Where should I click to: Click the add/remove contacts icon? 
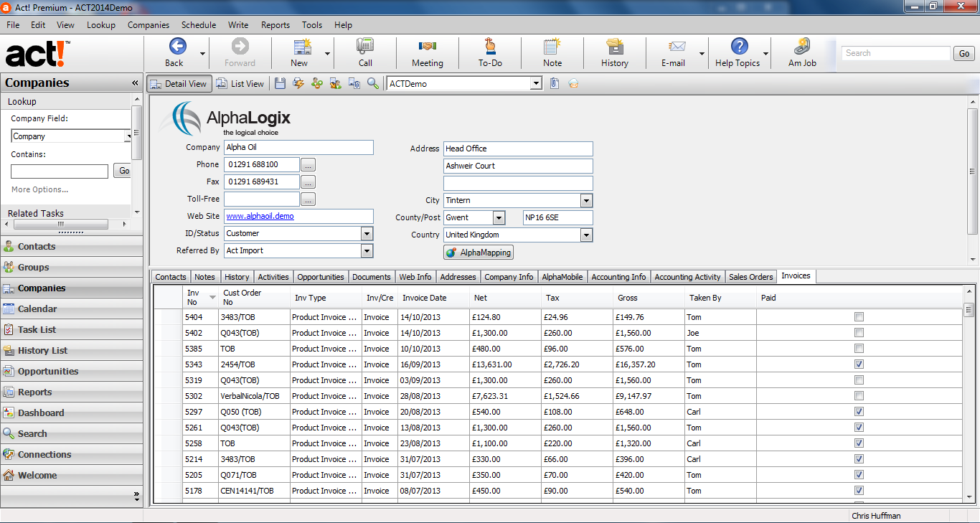(x=317, y=84)
